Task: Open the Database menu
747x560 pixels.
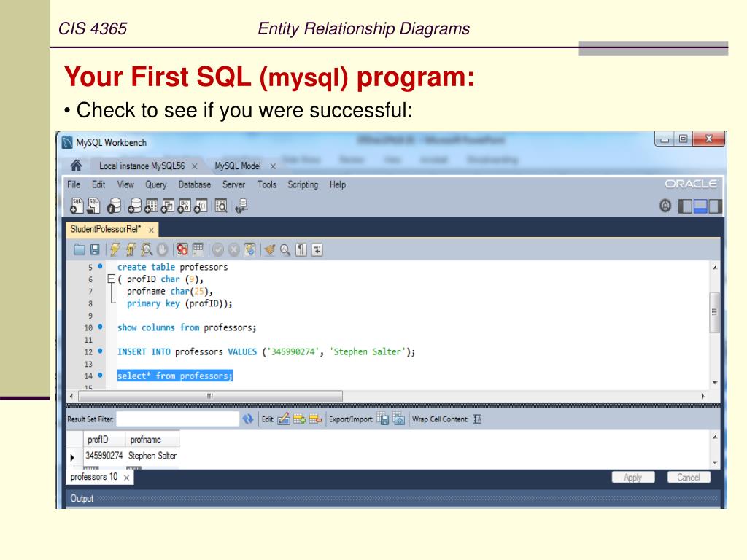Action: point(194,184)
